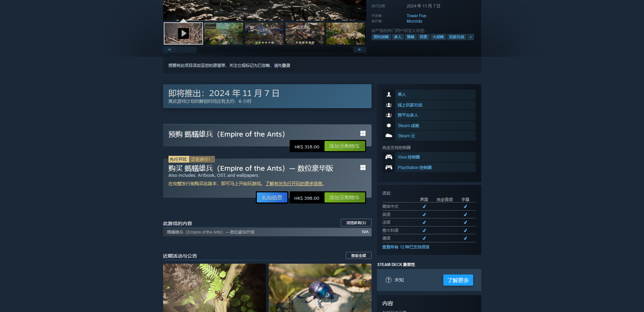Image resolution: width=644 pixels, height=312 pixels.
Task: Select the 多人 tag
Action: tap(398, 37)
